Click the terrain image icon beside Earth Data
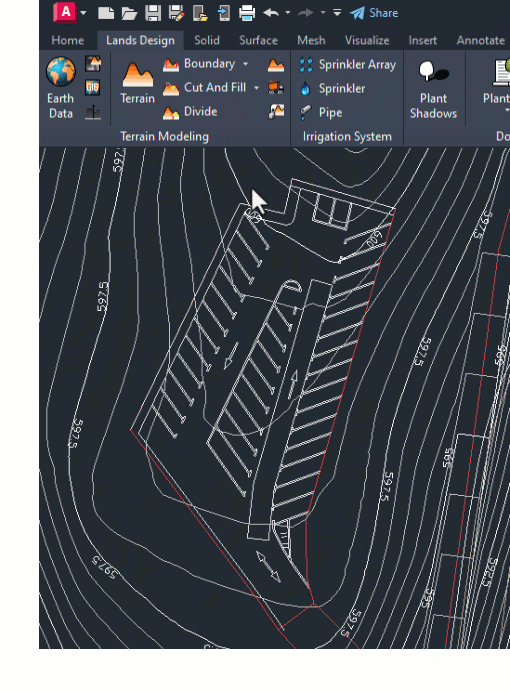The image size is (510, 692). pos(93,64)
